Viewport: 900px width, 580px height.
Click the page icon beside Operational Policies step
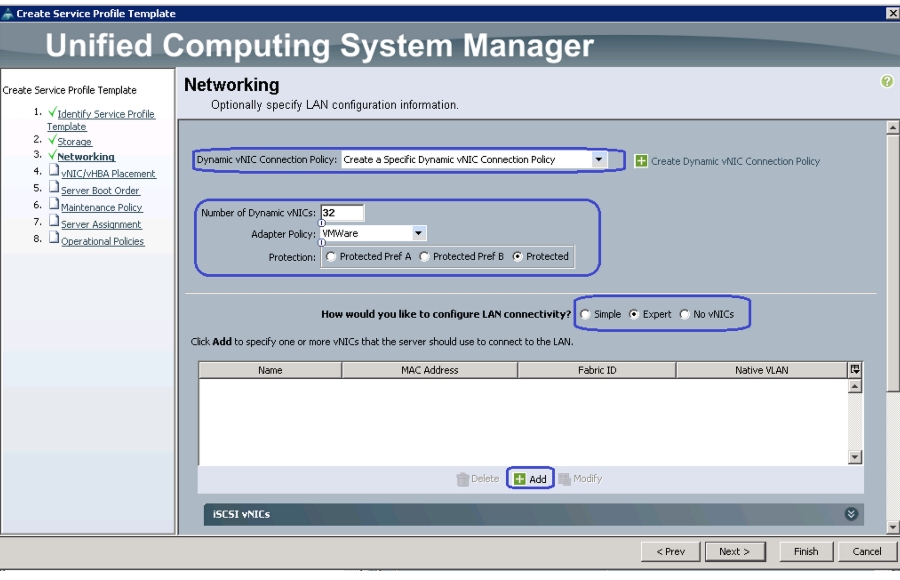pos(54,238)
